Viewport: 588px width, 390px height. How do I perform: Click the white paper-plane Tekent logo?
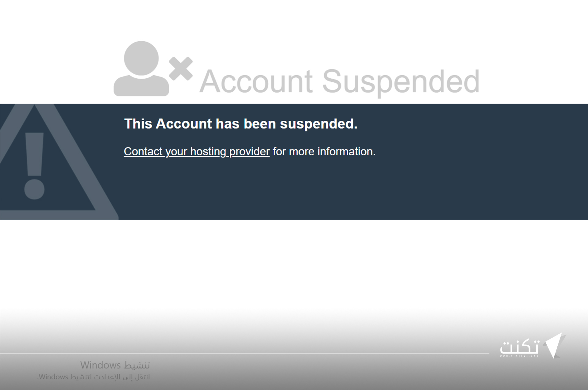click(555, 345)
